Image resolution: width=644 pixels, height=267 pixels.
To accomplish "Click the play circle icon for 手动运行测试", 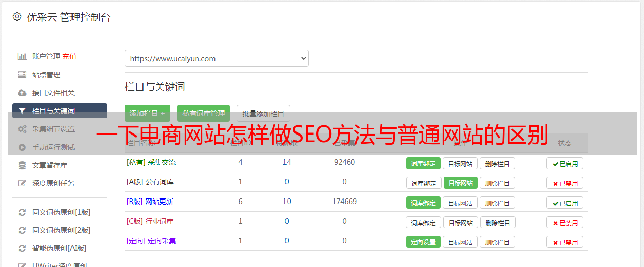I will pos(22,147).
